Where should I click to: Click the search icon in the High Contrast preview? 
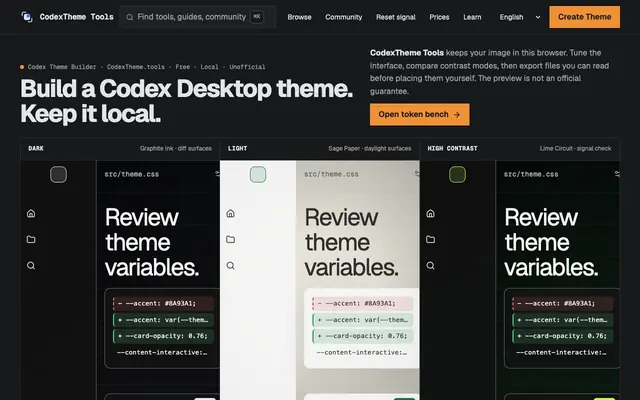point(430,266)
